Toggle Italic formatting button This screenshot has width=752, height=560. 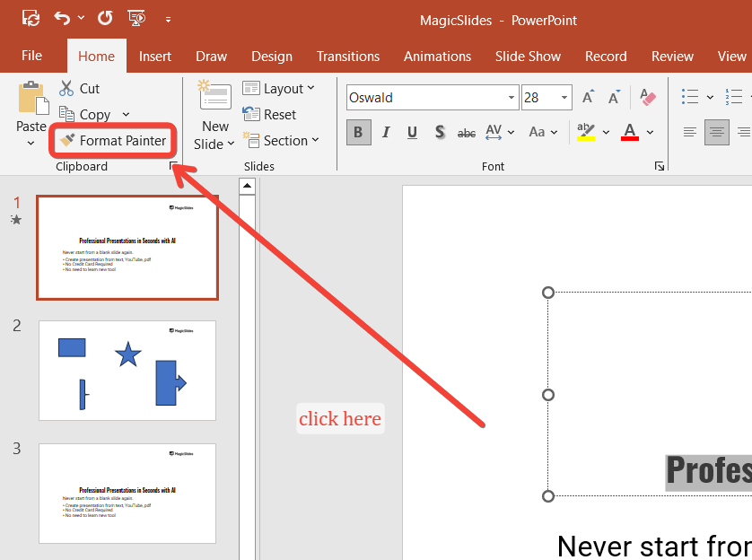pyautogui.click(x=386, y=133)
